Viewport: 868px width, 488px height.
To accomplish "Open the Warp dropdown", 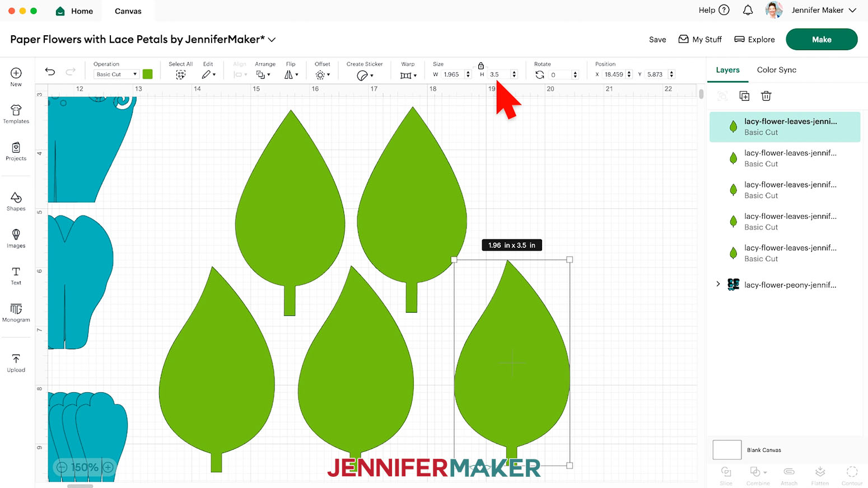I will 408,75.
